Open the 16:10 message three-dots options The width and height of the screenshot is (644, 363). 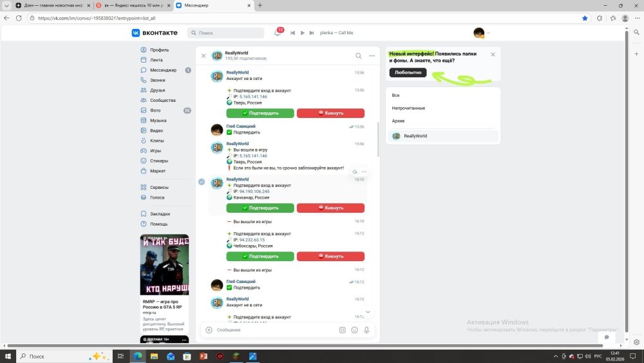tap(365, 172)
